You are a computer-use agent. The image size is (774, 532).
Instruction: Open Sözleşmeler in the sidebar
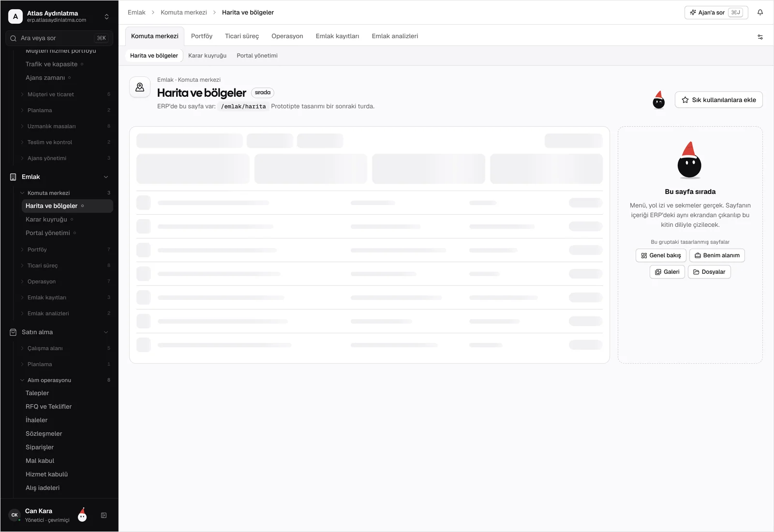[67, 434]
